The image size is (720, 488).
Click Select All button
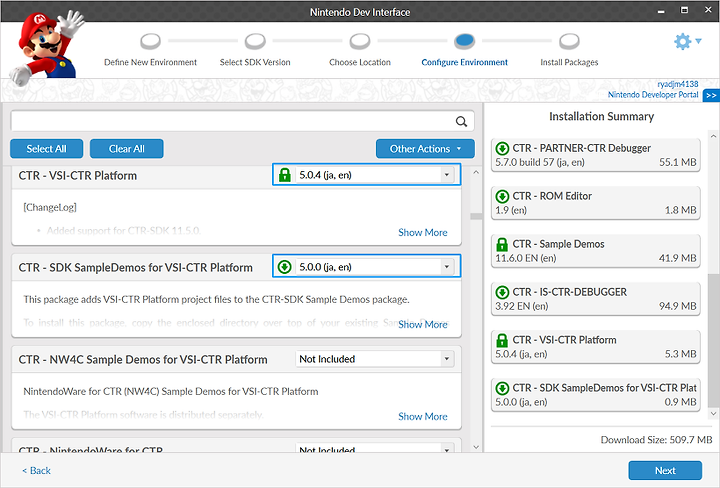coord(46,149)
